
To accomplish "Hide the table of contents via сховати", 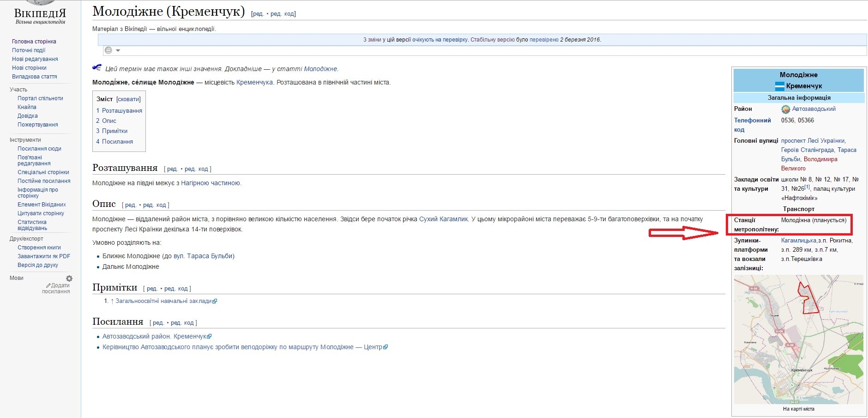I will tap(128, 99).
